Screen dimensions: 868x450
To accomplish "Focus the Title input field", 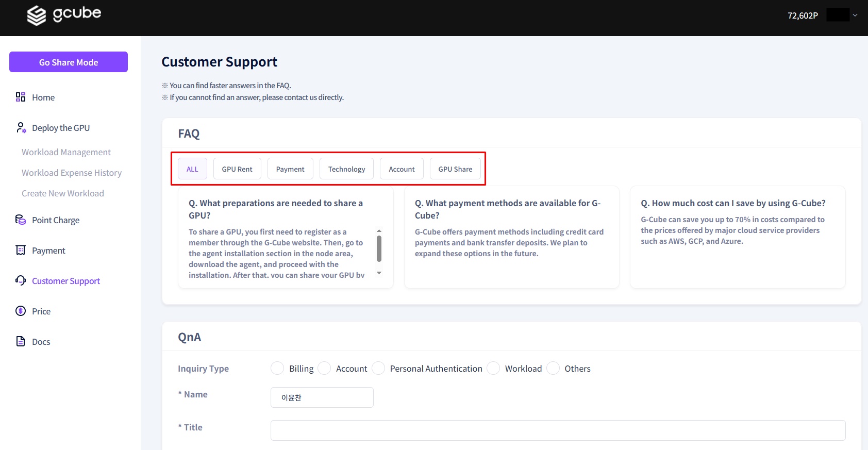I will [558, 430].
